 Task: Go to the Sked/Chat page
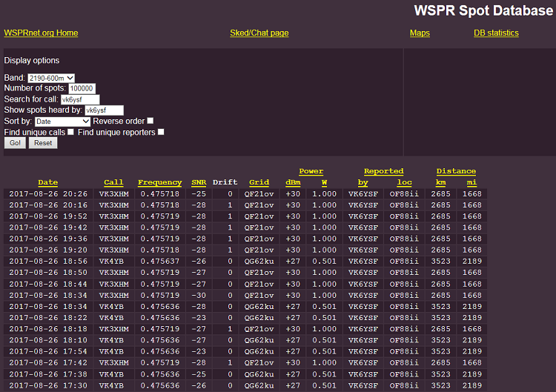[x=259, y=33]
